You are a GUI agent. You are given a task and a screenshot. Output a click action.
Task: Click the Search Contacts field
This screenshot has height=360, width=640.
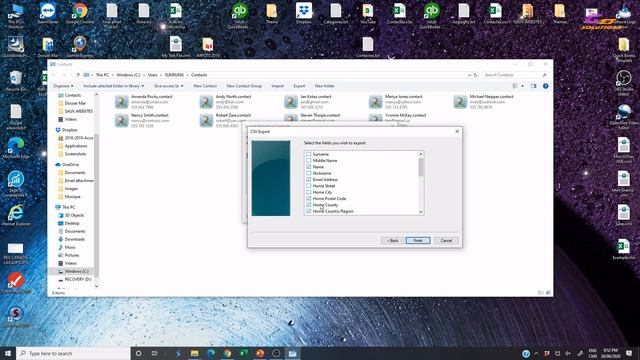[x=515, y=75]
